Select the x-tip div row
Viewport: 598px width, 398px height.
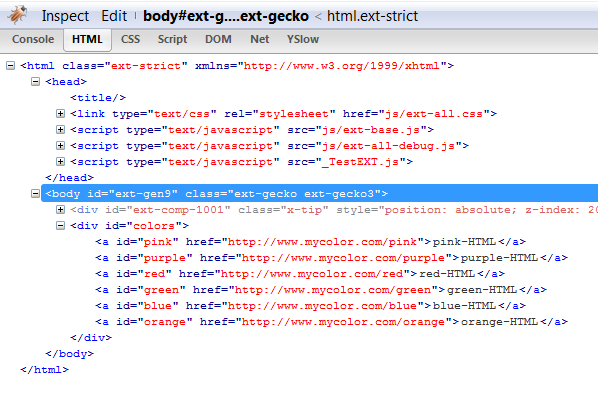point(334,210)
